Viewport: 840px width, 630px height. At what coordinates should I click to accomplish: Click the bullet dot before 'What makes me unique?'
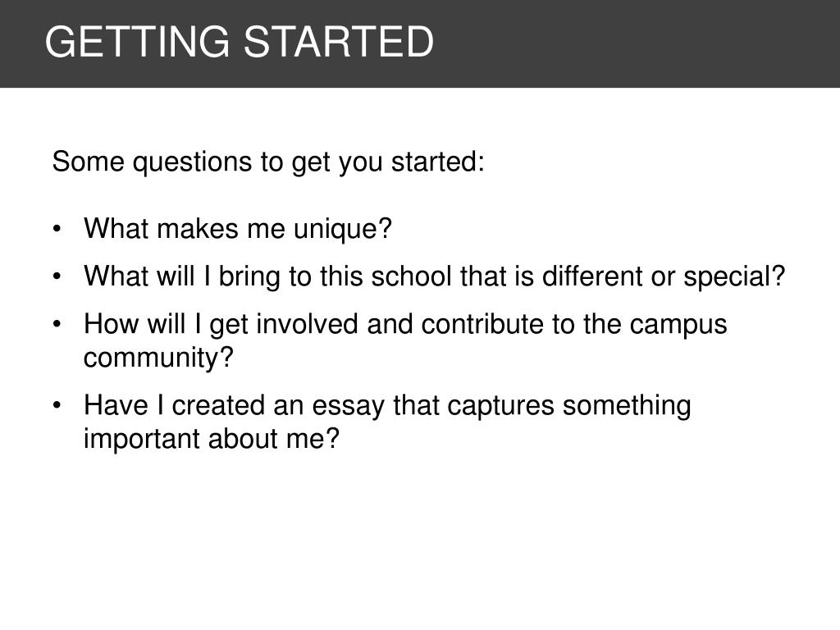point(57,230)
